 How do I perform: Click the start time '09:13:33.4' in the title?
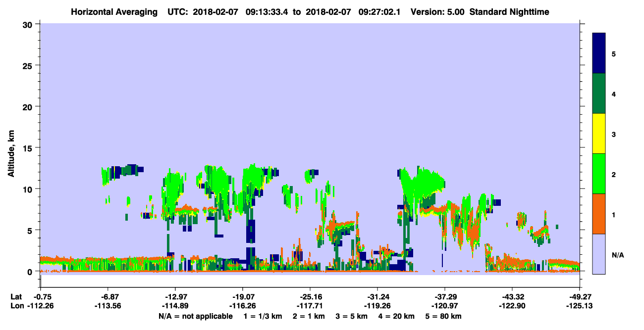pos(266,11)
